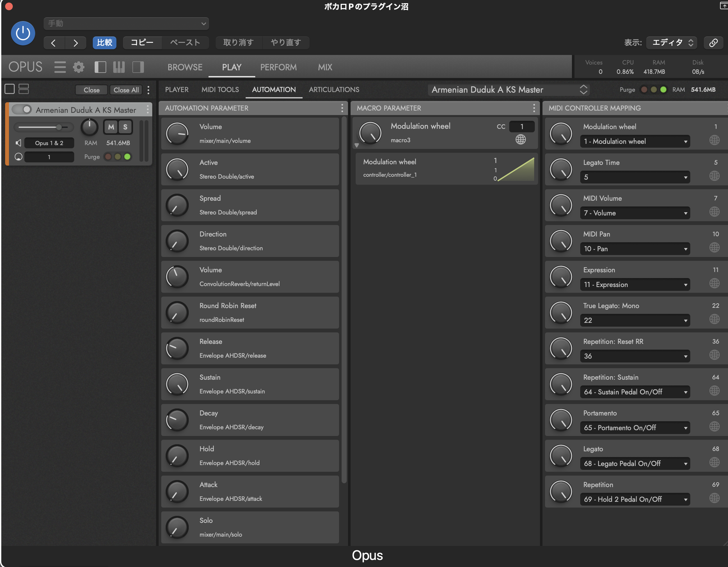
Task: Click green purge indicator in header
Action: point(663,89)
